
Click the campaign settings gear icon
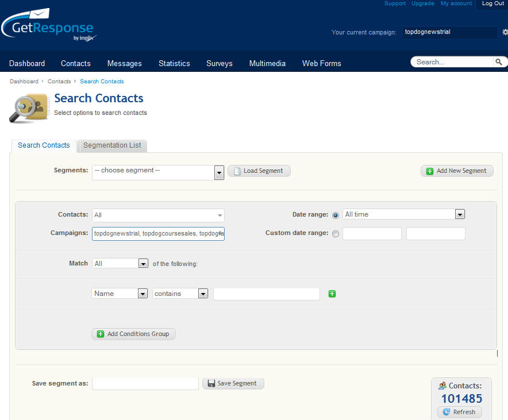pyautogui.click(x=505, y=32)
